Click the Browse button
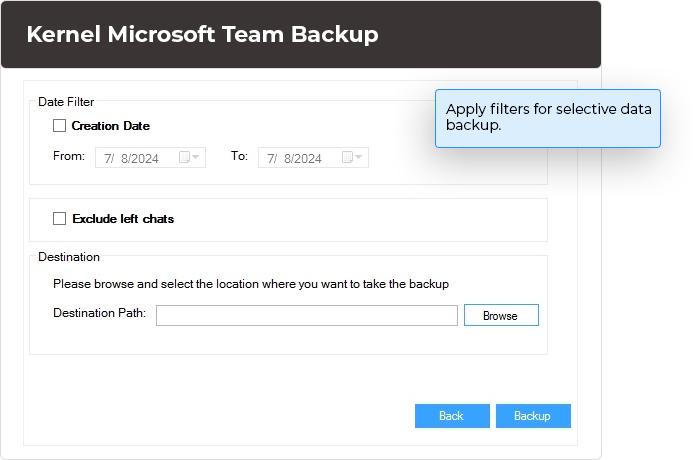This screenshot has width=700, height=460. (x=501, y=315)
